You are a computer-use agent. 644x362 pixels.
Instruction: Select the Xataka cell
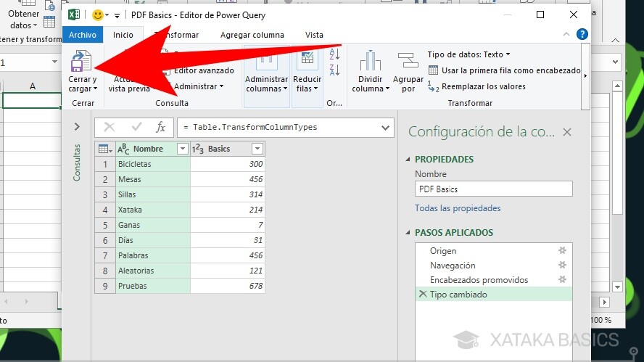click(152, 210)
